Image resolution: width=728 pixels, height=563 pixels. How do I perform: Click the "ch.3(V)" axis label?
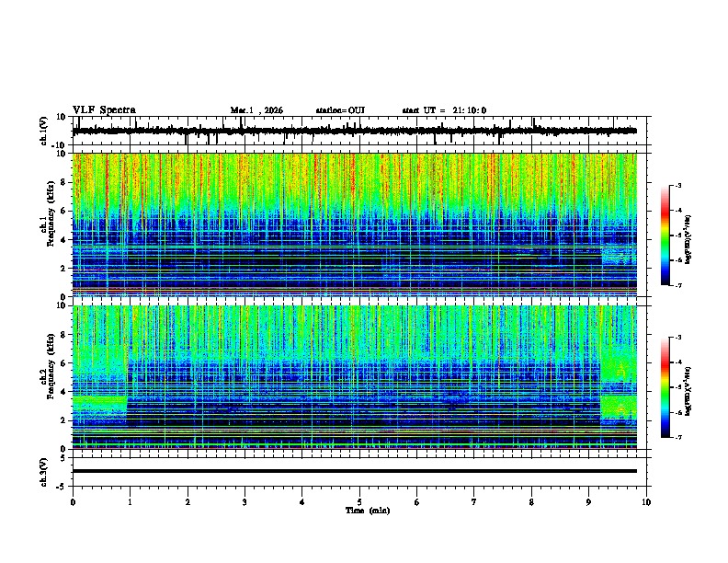(x=44, y=473)
